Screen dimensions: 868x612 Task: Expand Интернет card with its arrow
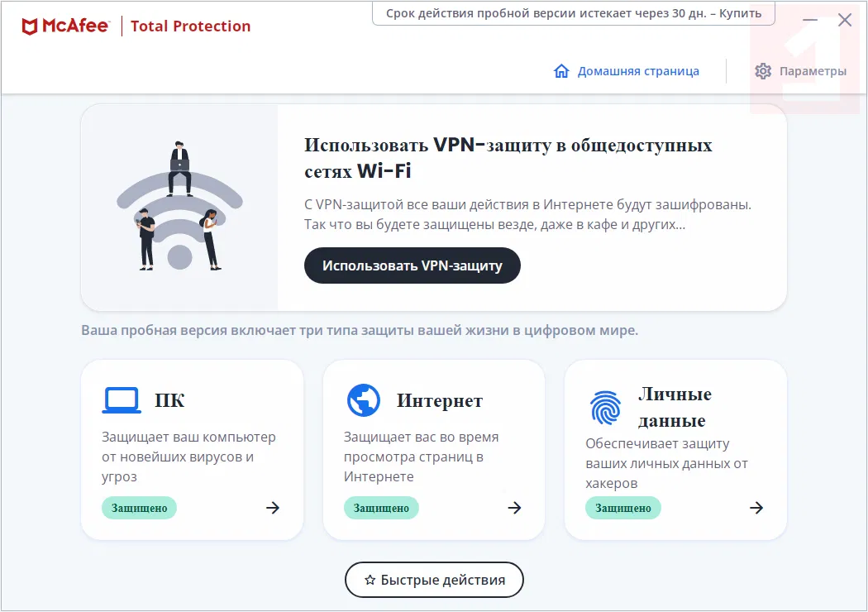[514, 508]
